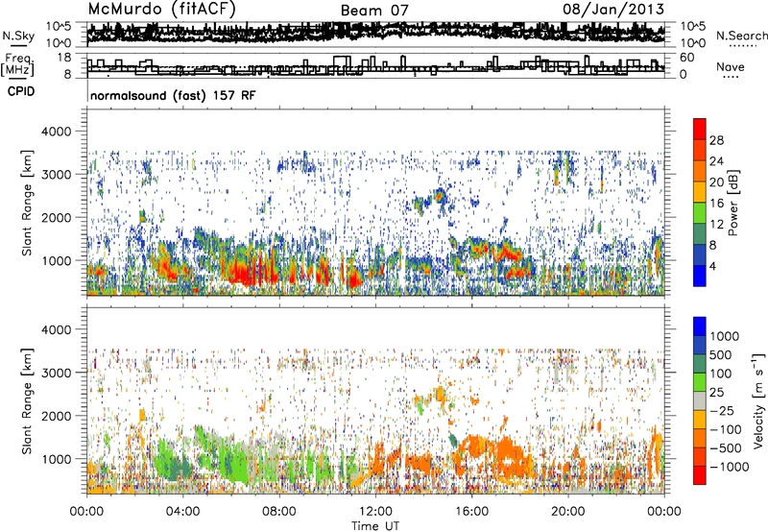The width and height of the screenshot is (768, 532).
Task: Select 'normalsound (fast) 157 RF' text
Action: (173, 95)
